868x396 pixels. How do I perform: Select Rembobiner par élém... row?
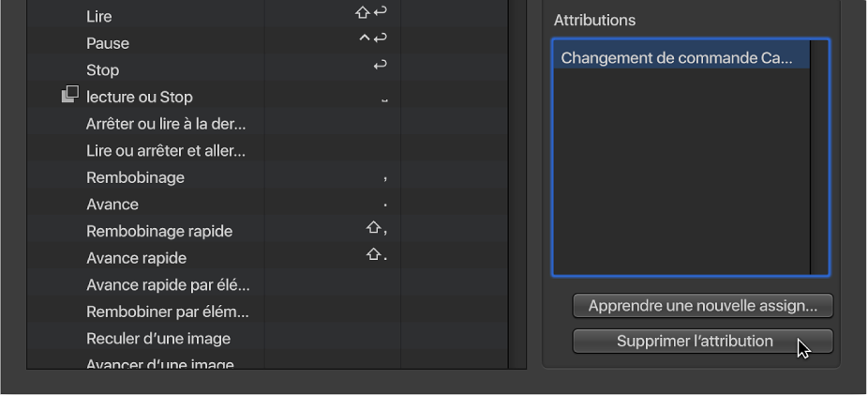point(167,312)
